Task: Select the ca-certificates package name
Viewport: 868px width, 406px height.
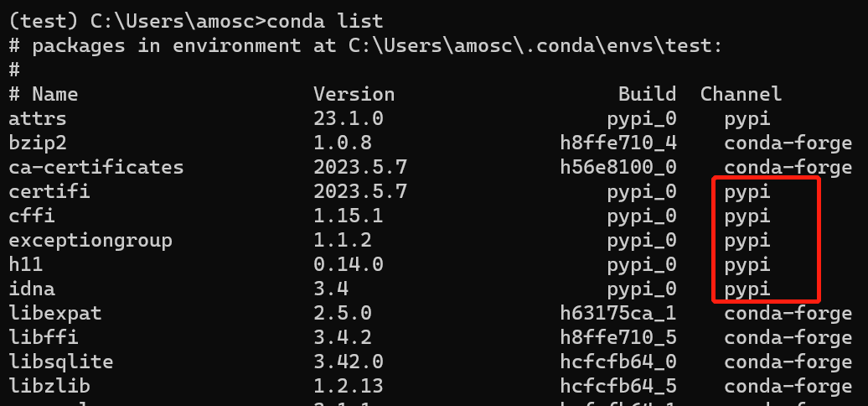Action: coord(96,167)
